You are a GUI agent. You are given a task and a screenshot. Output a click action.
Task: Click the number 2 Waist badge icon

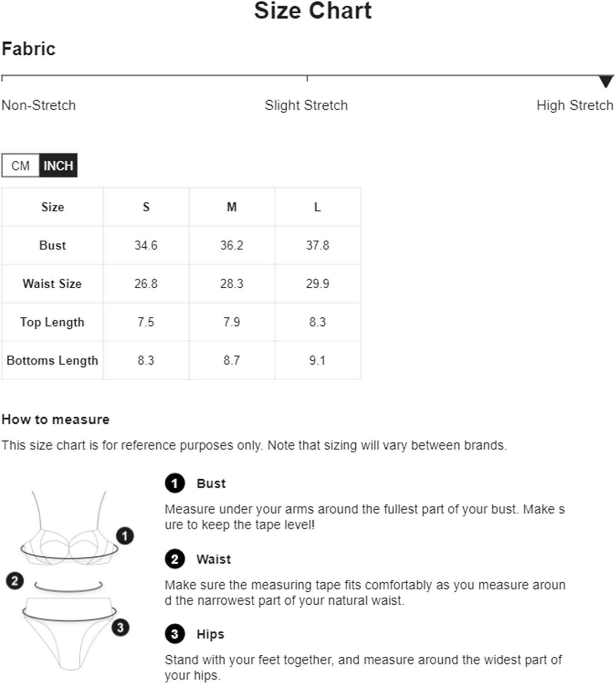[175, 559]
